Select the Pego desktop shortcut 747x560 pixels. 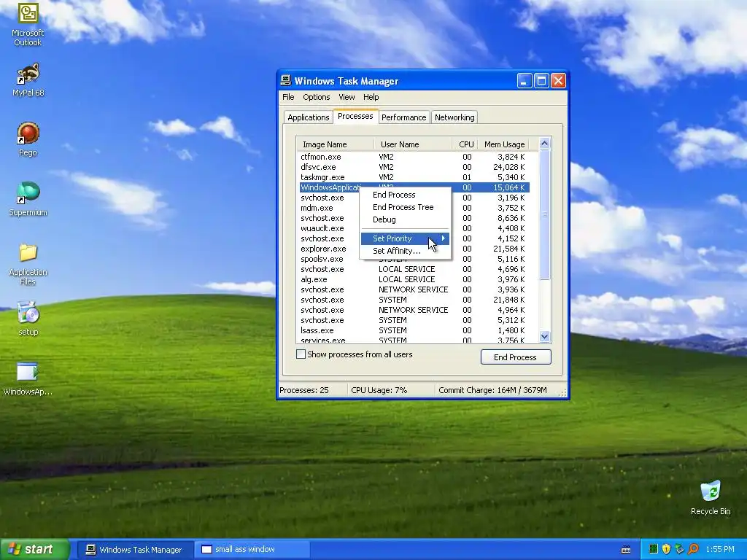pyautogui.click(x=28, y=139)
